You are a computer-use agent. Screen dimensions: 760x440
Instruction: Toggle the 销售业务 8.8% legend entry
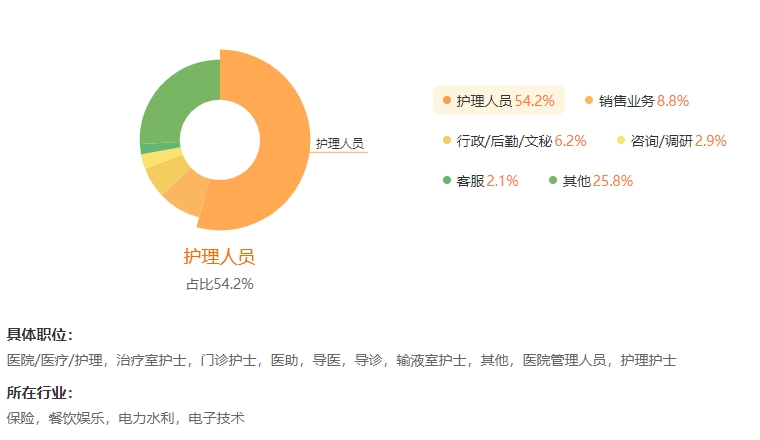click(637, 100)
